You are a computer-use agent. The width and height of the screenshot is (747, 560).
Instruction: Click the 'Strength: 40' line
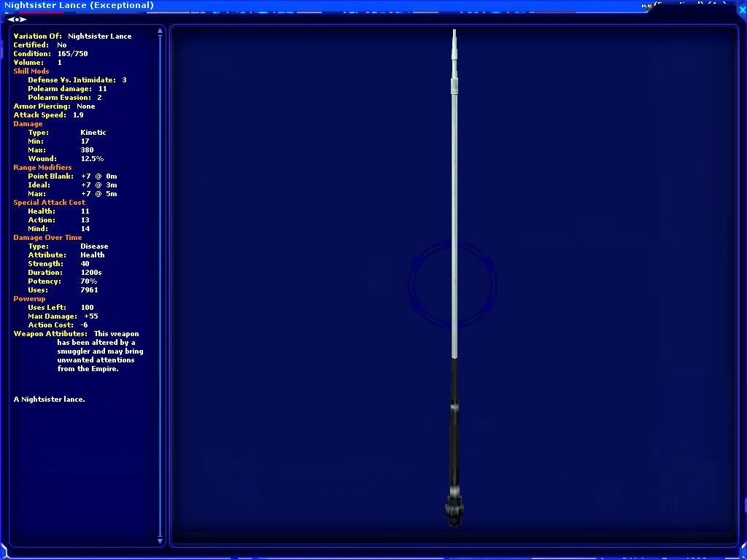tap(58, 264)
